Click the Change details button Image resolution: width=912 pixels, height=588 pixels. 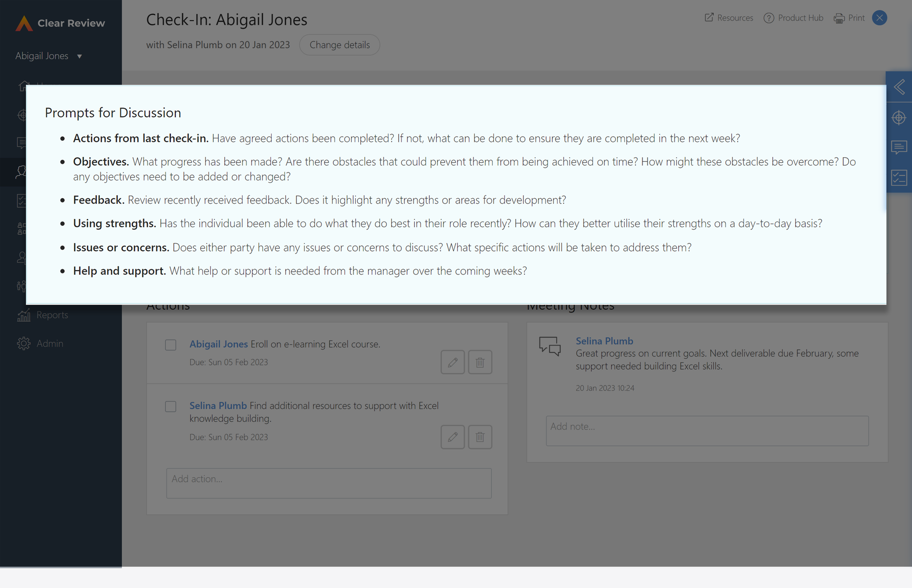(340, 45)
